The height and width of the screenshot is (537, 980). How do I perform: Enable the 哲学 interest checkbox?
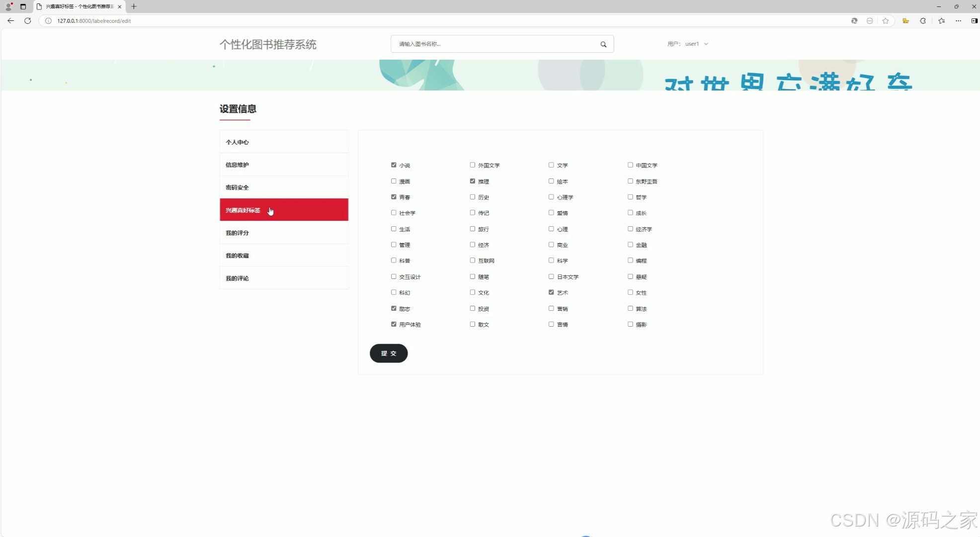pos(630,196)
